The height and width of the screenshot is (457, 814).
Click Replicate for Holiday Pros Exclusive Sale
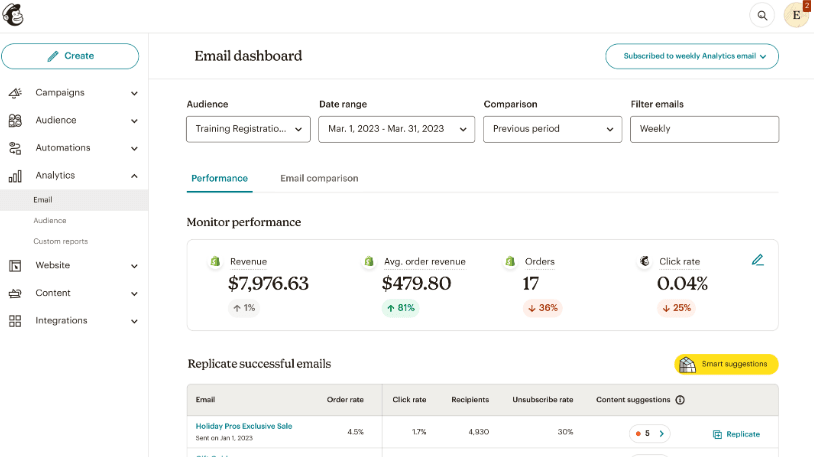(x=736, y=434)
